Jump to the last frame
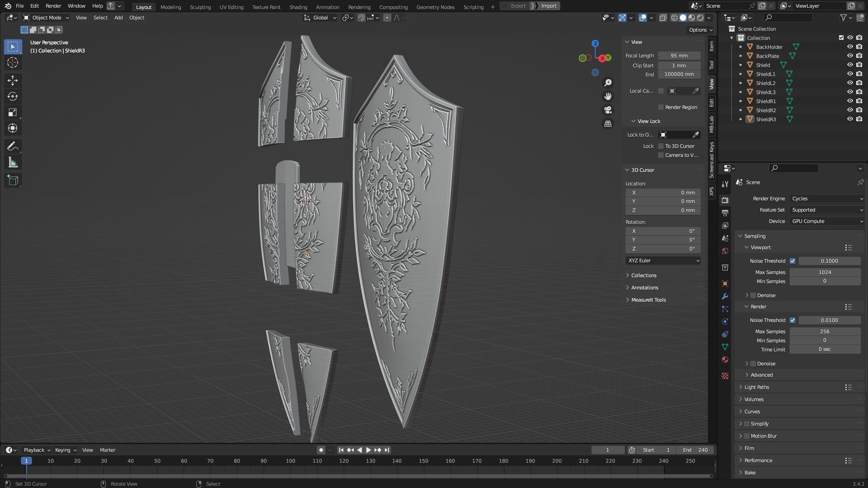This screenshot has height=488, width=868. click(x=387, y=450)
